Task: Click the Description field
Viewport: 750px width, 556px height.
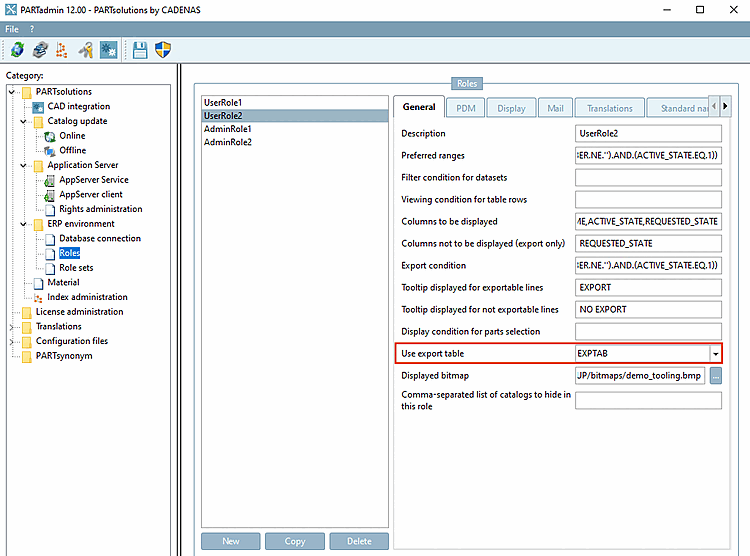Action: [x=648, y=134]
